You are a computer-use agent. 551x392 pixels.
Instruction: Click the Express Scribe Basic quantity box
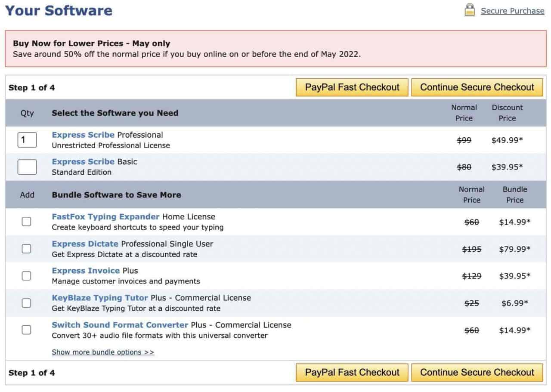(x=27, y=167)
